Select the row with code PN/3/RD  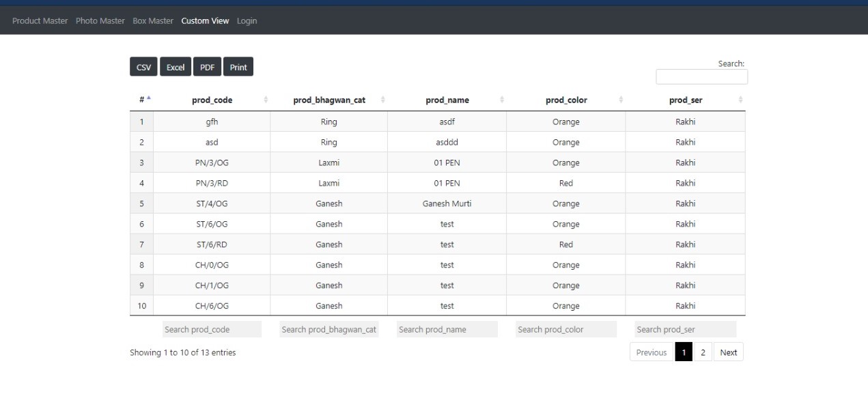click(438, 183)
